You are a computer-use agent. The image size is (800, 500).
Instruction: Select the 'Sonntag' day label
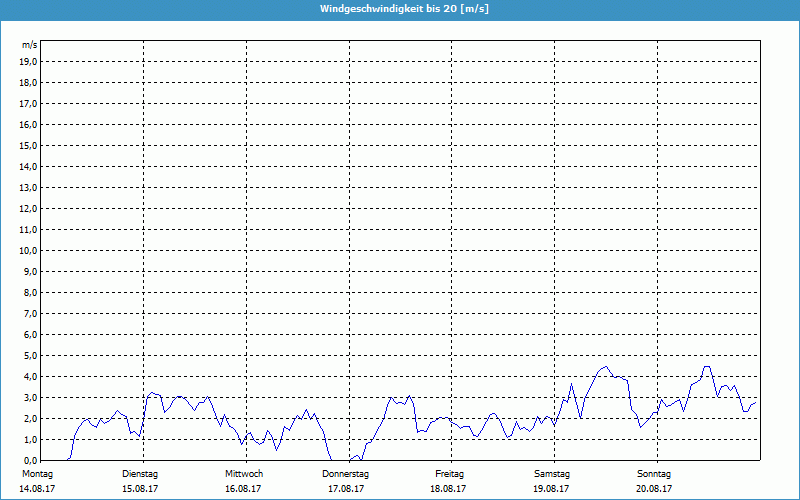654,473
